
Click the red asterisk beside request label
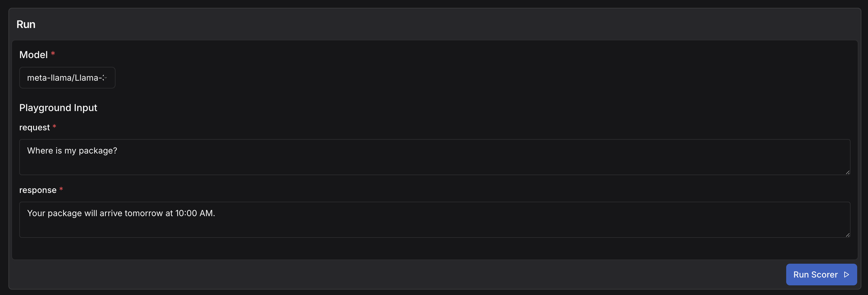pos(54,127)
